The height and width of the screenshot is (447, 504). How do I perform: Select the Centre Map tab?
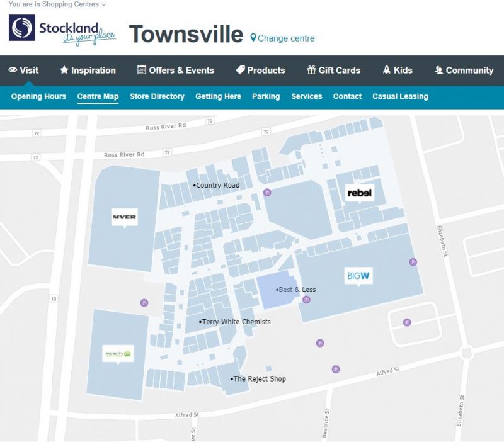point(98,96)
